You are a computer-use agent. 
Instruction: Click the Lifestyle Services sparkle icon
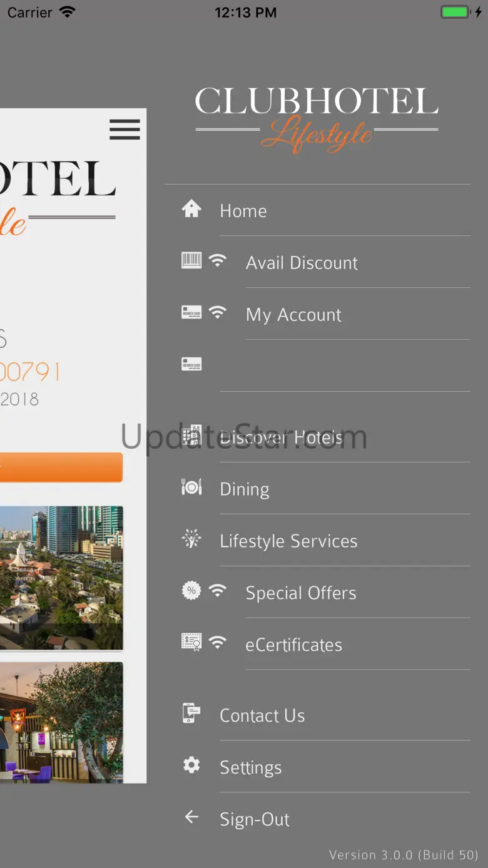pos(191,539)
